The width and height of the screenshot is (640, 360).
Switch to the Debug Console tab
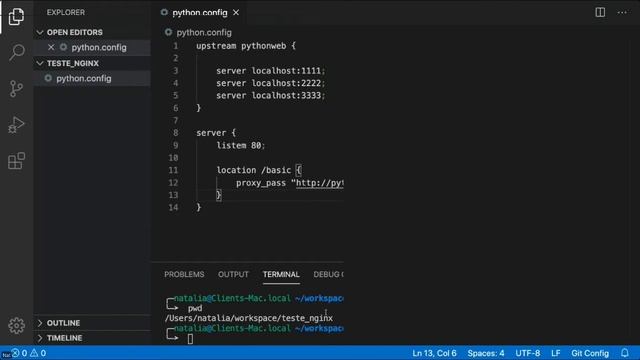(x=328, y=274)
